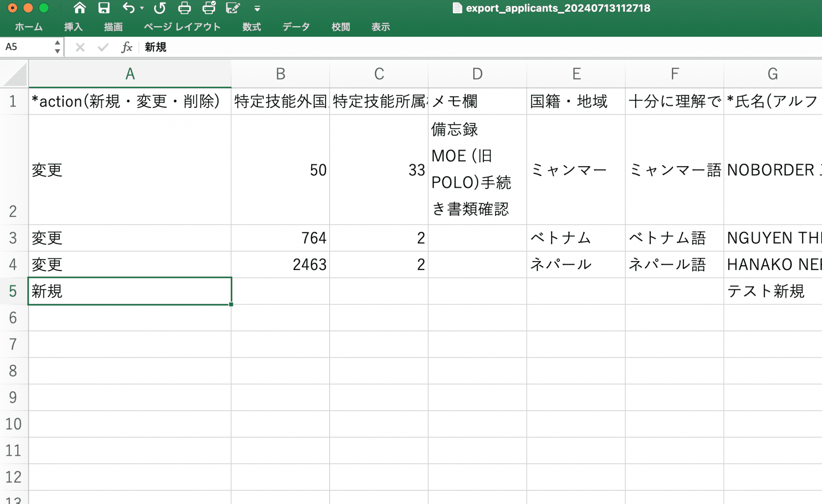Select row 5 header

(x=13, y=291)
